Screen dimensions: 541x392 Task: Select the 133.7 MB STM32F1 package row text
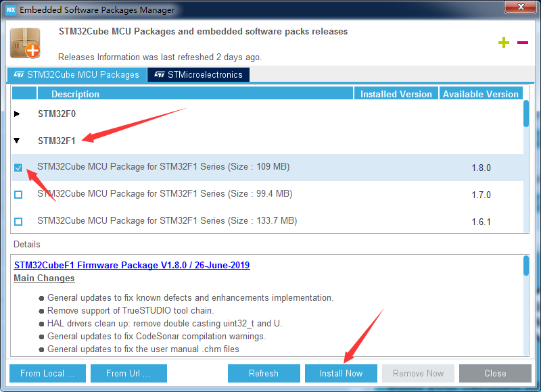point(167,220)
